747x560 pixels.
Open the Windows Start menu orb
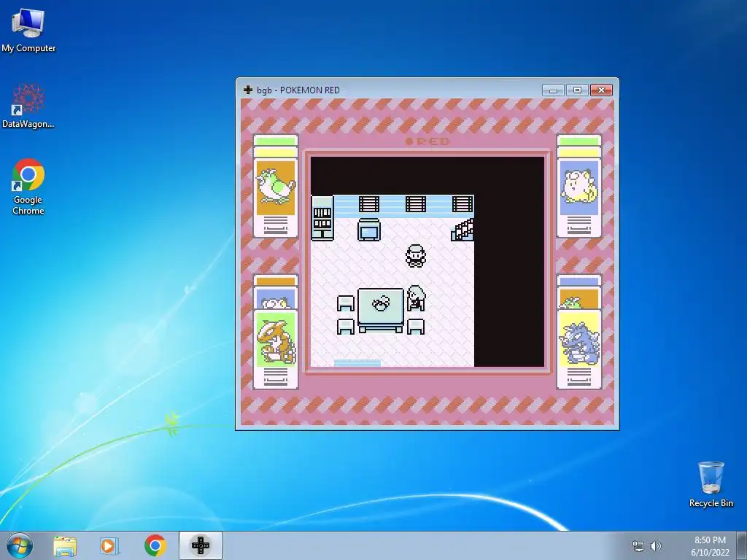(20, 545)
